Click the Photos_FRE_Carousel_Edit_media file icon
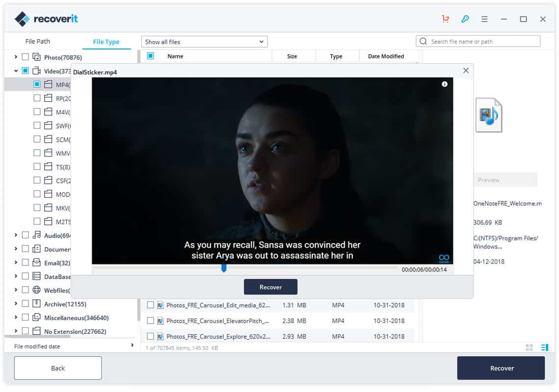The image size is (559, 392). 160,305
